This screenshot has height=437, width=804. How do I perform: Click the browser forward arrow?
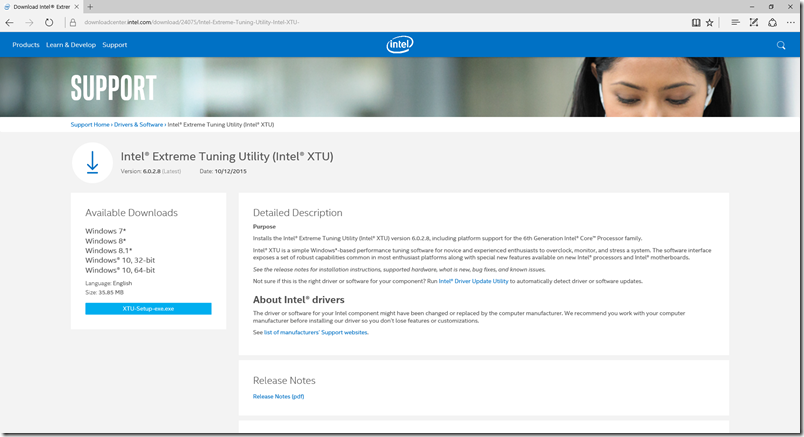click(x=29, y=23)
